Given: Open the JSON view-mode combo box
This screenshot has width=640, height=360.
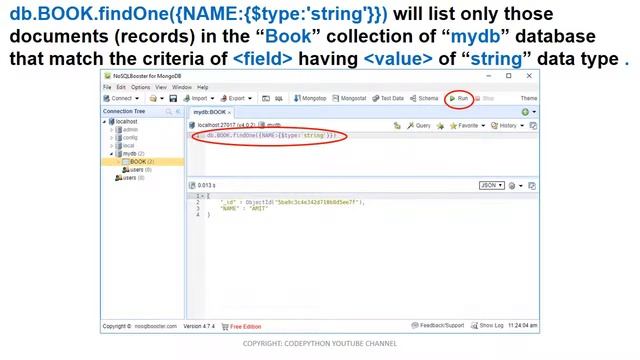Looking at the screenshot, I should (491, 186).
